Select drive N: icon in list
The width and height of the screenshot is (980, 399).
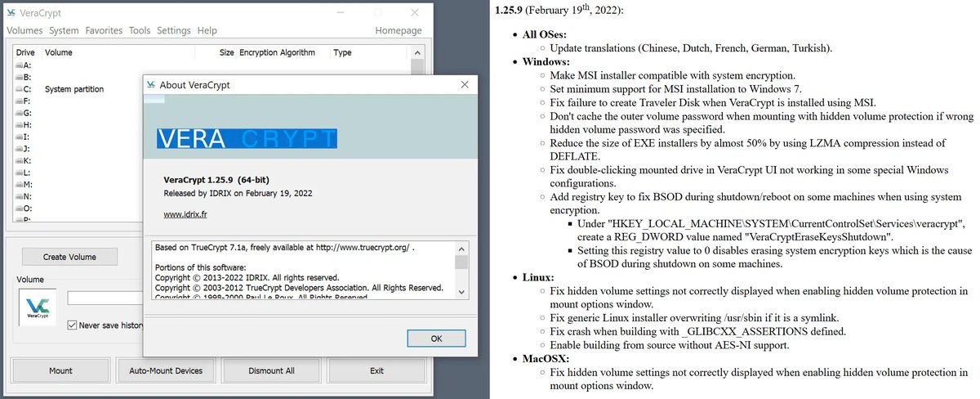19,196
